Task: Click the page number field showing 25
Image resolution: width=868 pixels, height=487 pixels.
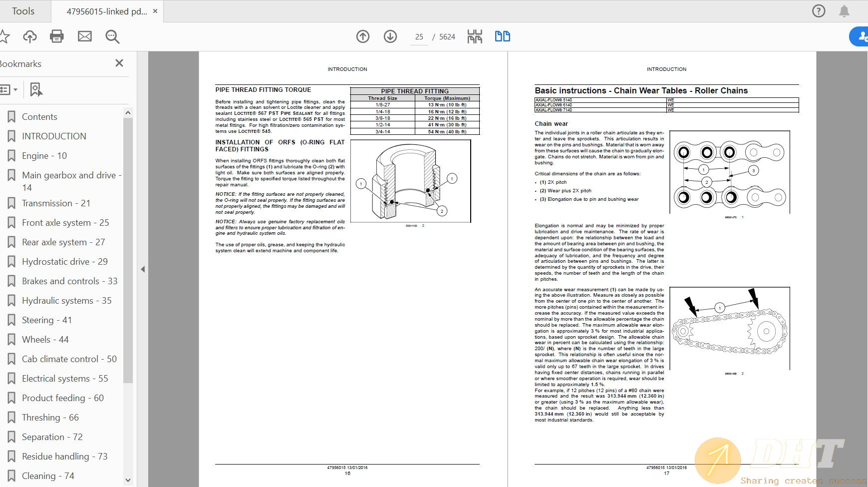Action: (x=419, y=37)
